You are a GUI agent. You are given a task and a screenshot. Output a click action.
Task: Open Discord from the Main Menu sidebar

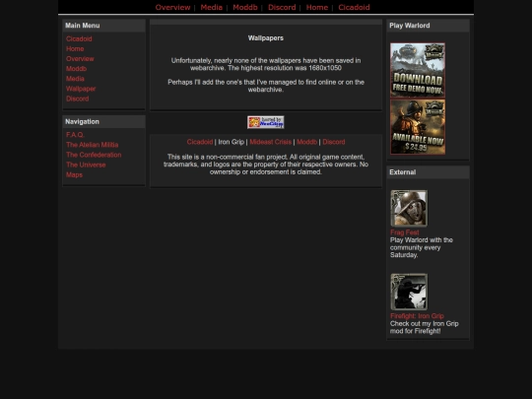[x=78, y=99]
